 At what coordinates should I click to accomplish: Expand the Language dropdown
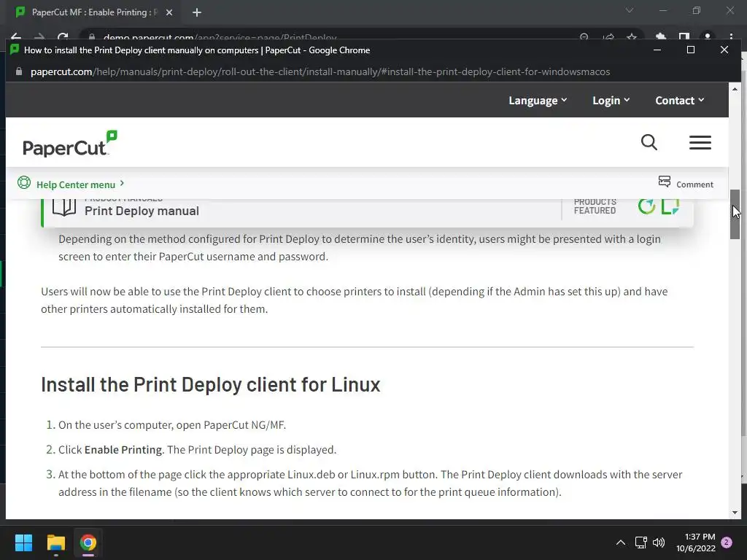click(x=538, y=101)
